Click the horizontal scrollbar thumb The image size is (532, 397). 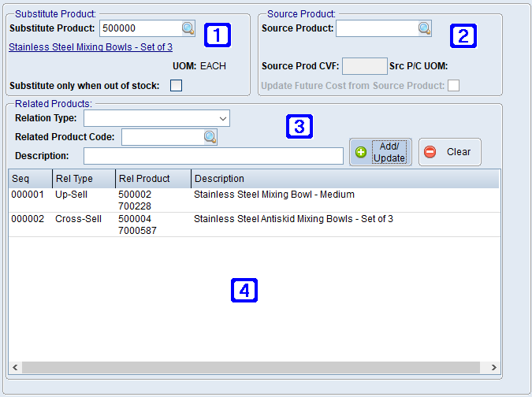[251, 368]
